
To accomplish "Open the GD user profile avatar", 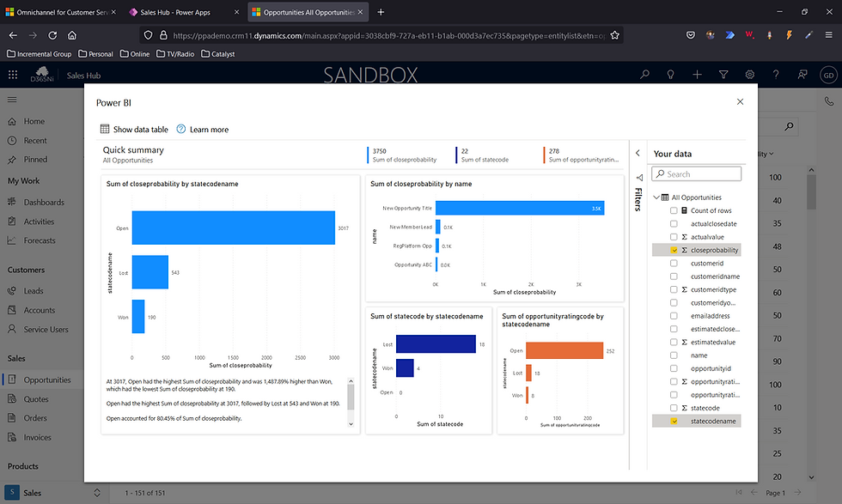I will point(828,76).
